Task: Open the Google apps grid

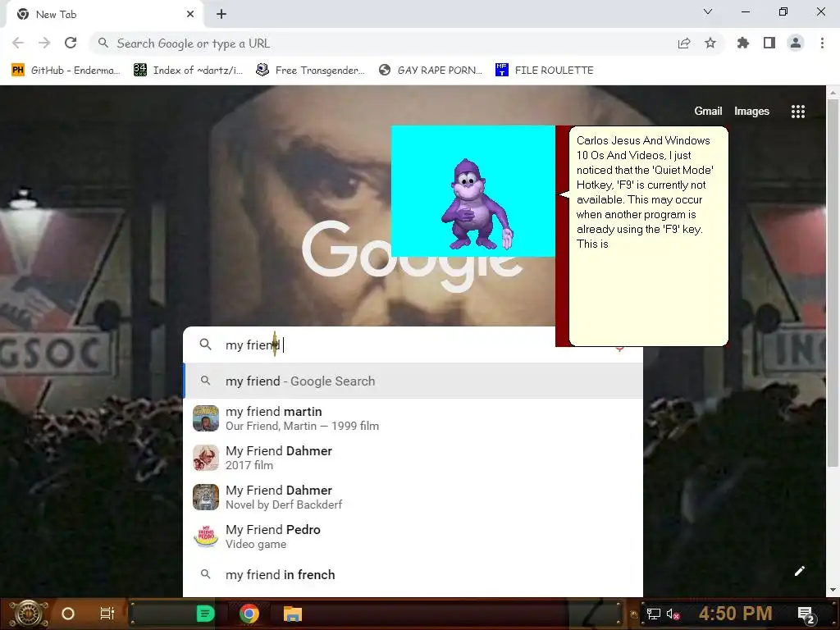Action: tap(798, 112)
